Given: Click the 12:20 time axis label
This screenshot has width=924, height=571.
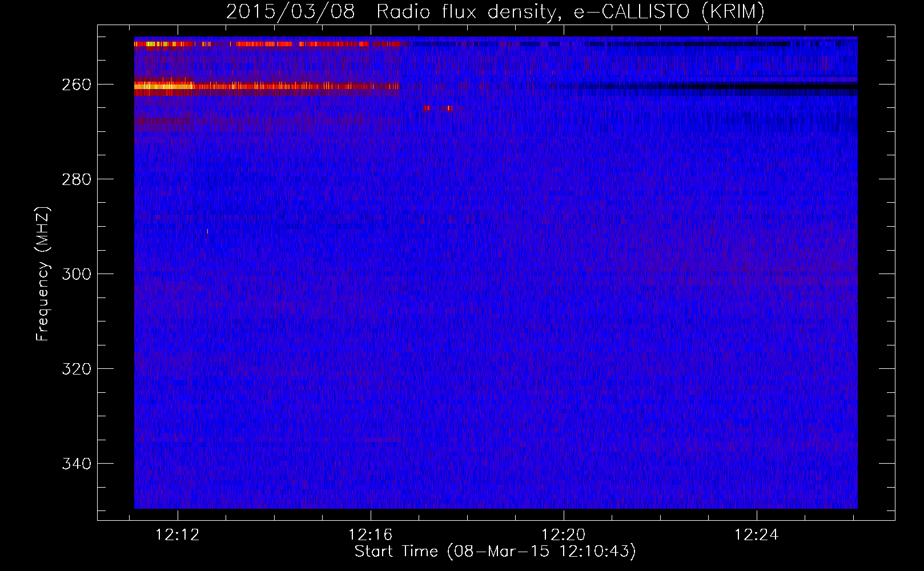Looking at the screenshot, I should [x=564, y=535].
